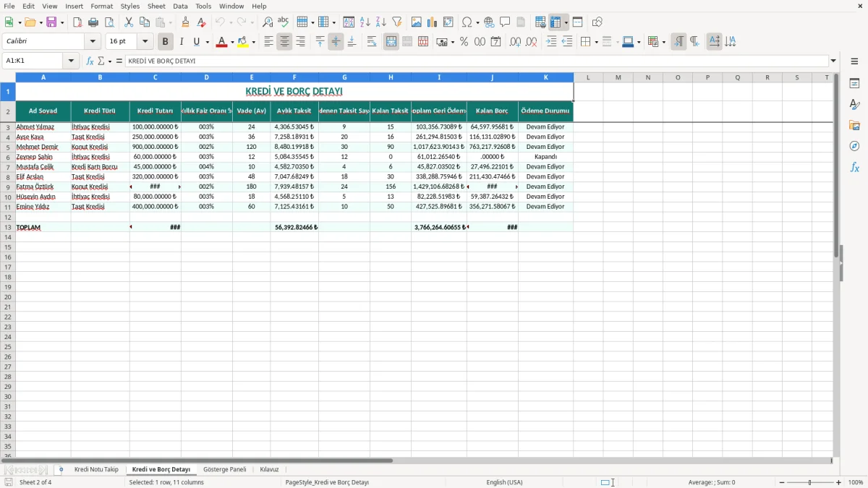Switch to the Kılavuz sheet tab

[269, 470]
